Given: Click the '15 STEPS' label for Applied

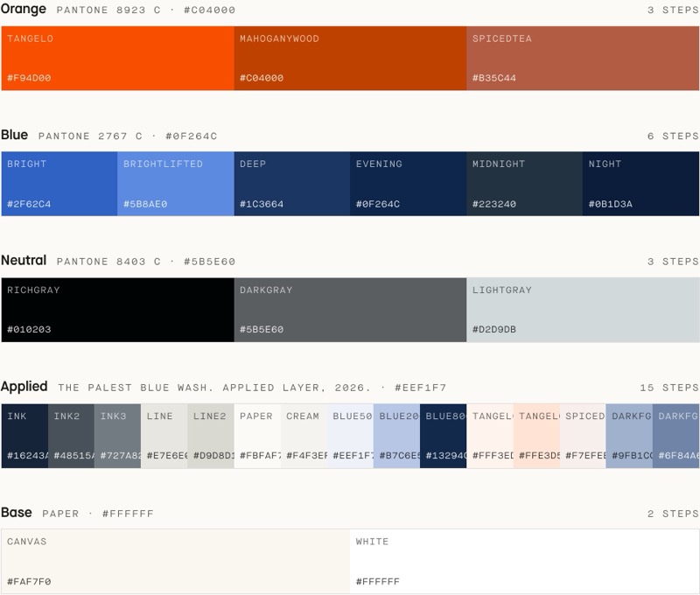Looking at the screenshot, I should pyautogui.click(x=669, y=388).
